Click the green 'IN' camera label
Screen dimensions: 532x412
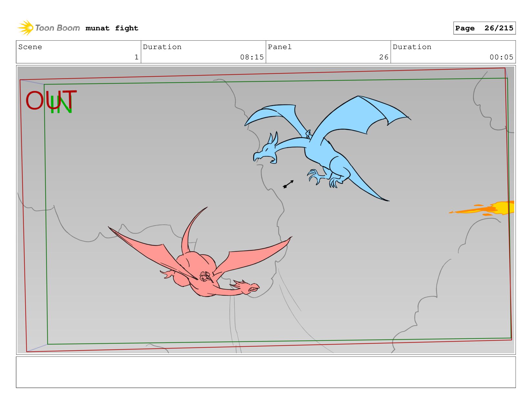click(61, 104)
